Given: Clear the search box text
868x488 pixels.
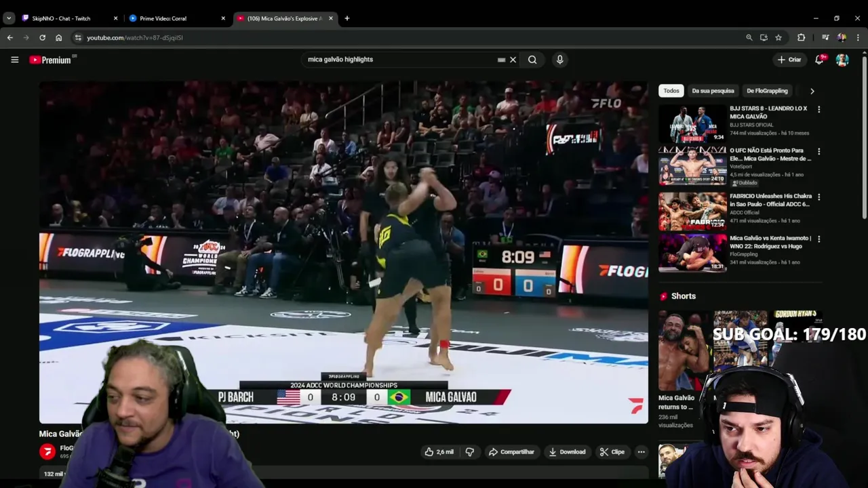Looking at the screenshot, I should pyautogui.click(x=513, y=60).
